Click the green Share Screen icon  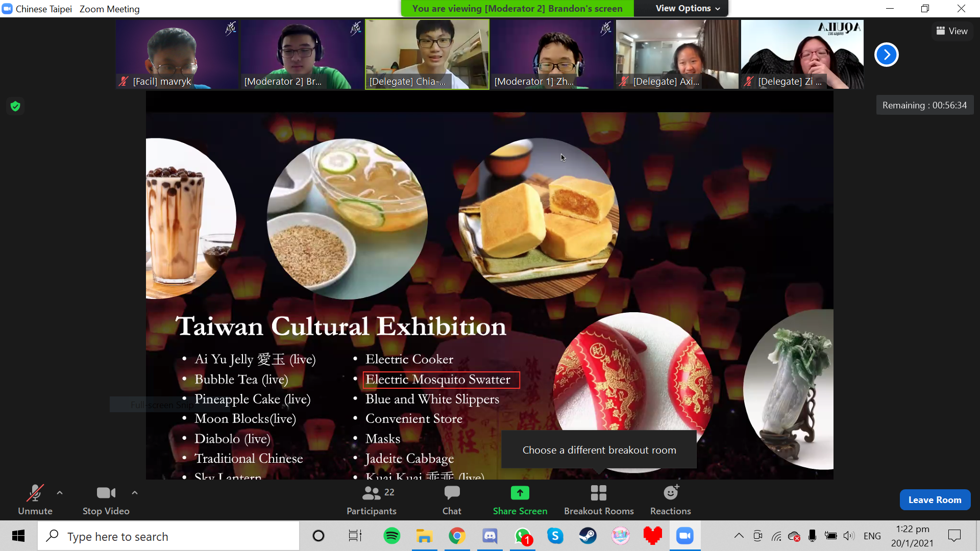click(x=520, y=493)
